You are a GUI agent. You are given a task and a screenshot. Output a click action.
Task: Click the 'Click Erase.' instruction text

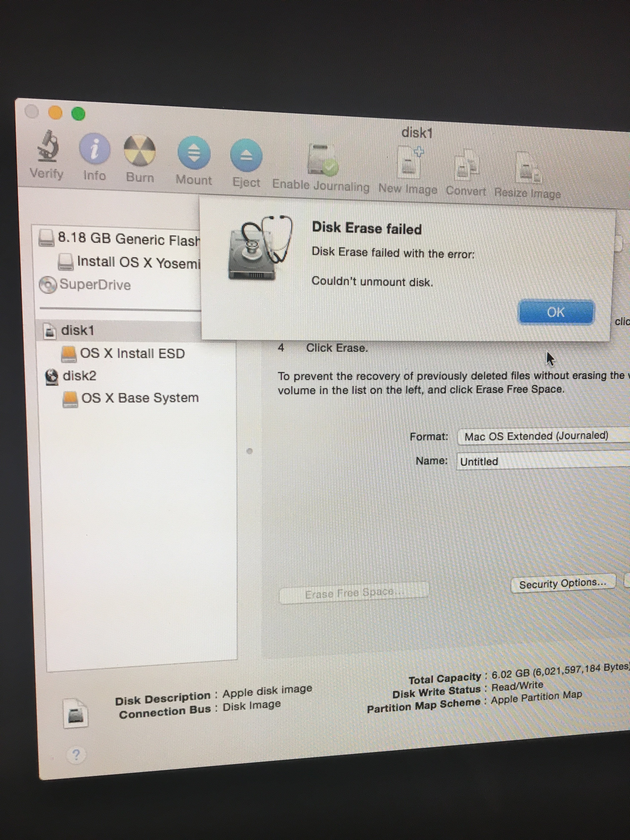click(337, 348)
